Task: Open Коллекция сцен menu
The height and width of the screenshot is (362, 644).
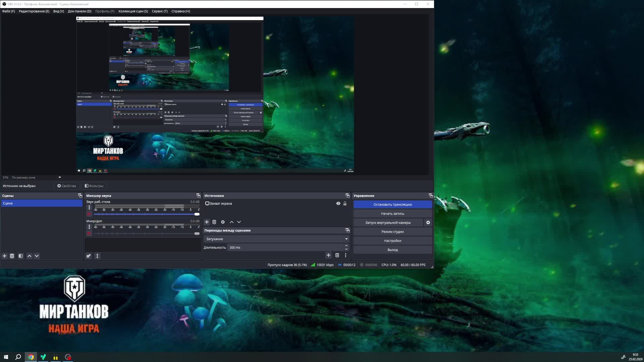Action: coord(133,11)
